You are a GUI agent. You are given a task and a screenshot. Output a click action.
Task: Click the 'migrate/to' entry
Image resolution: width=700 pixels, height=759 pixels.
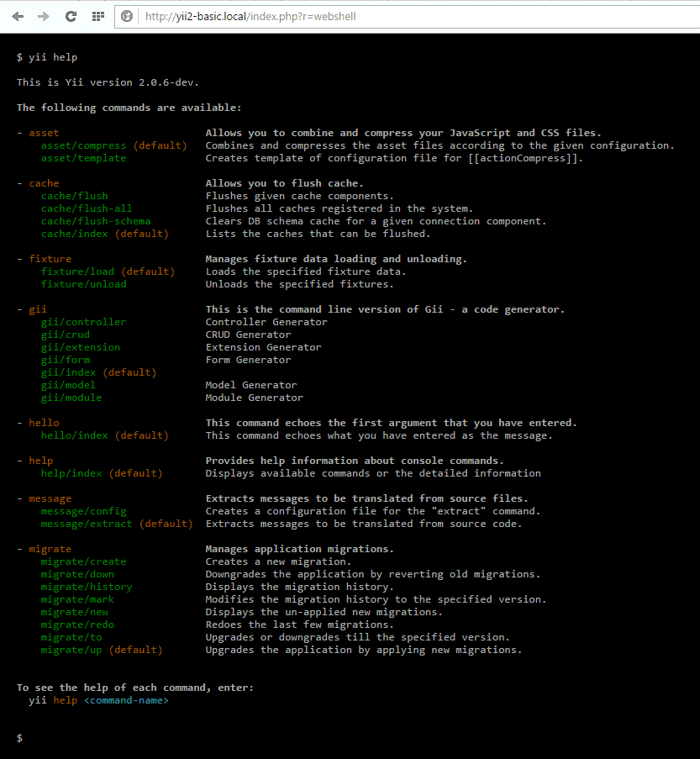71,636
